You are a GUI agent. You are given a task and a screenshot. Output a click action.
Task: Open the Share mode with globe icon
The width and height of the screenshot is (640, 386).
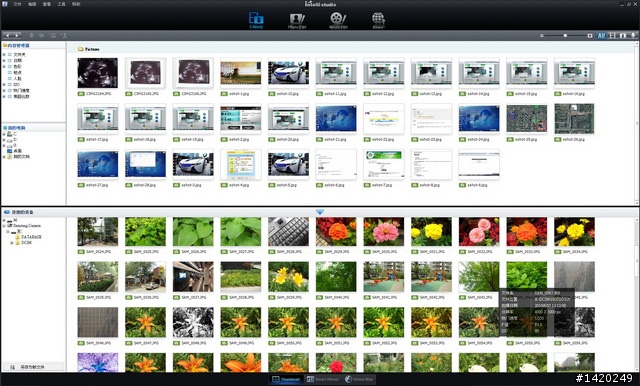378,20
